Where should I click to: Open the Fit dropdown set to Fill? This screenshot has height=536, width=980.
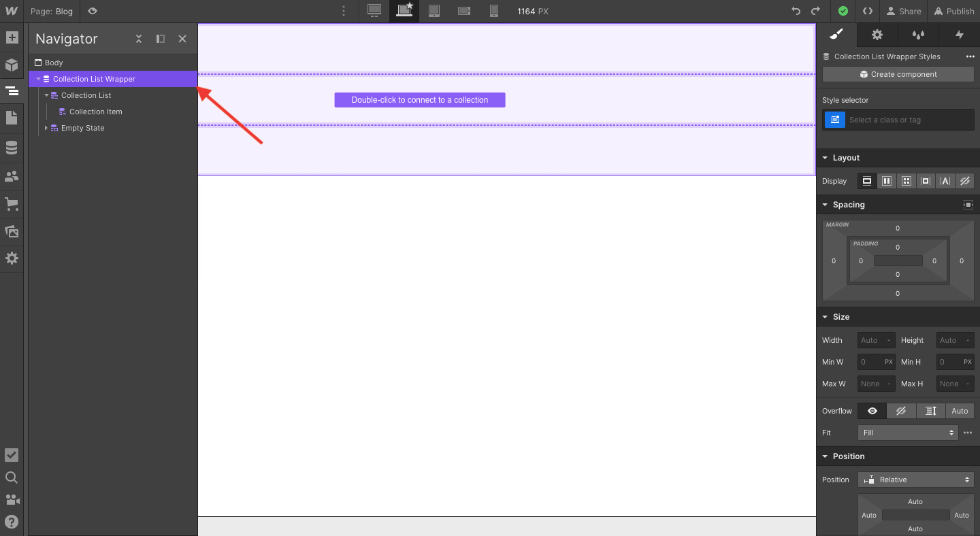click(907, 432)
